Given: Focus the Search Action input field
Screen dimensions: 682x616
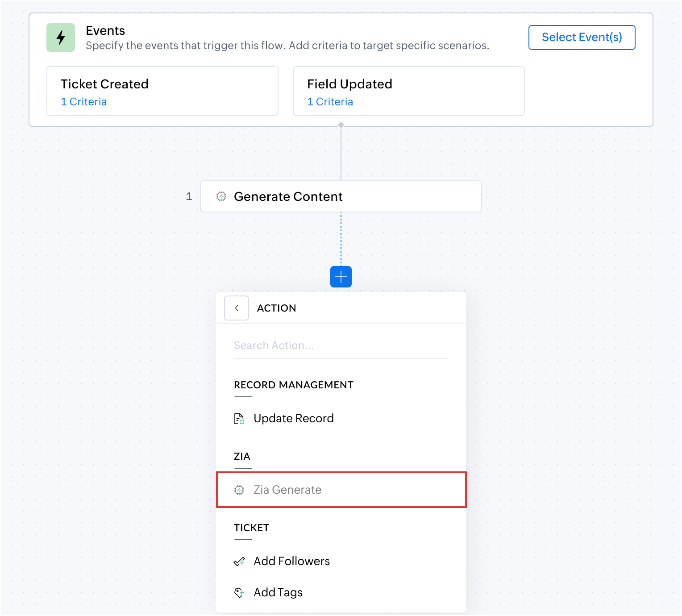Looking at the screenshot, I should tap(341, 345).
